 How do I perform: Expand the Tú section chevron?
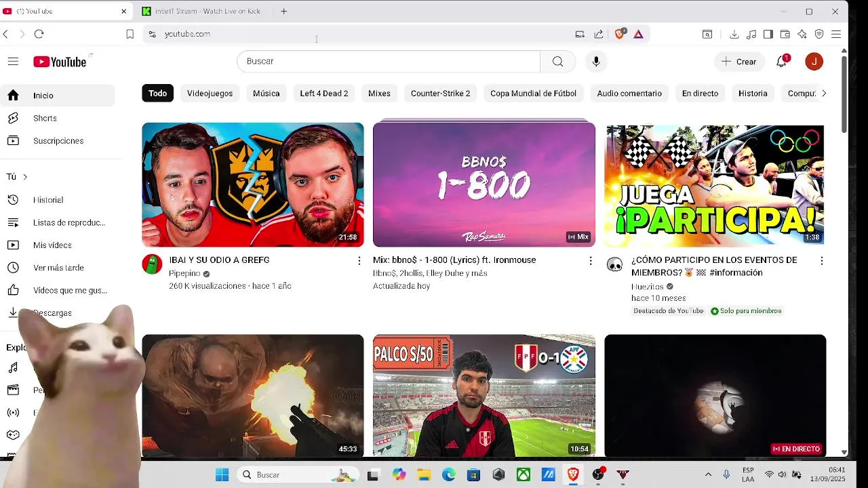[25, 177]
